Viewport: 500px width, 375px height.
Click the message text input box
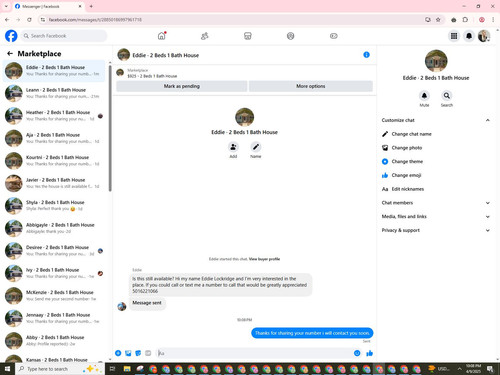(x=254, y=353)
